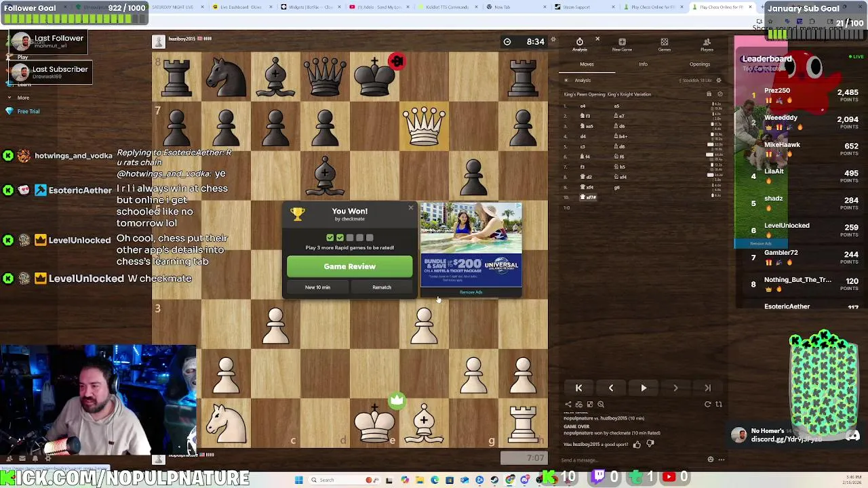Select the final move xf7# in the move list
Viewport: 868px width, 488px height.
pos(589,197)
